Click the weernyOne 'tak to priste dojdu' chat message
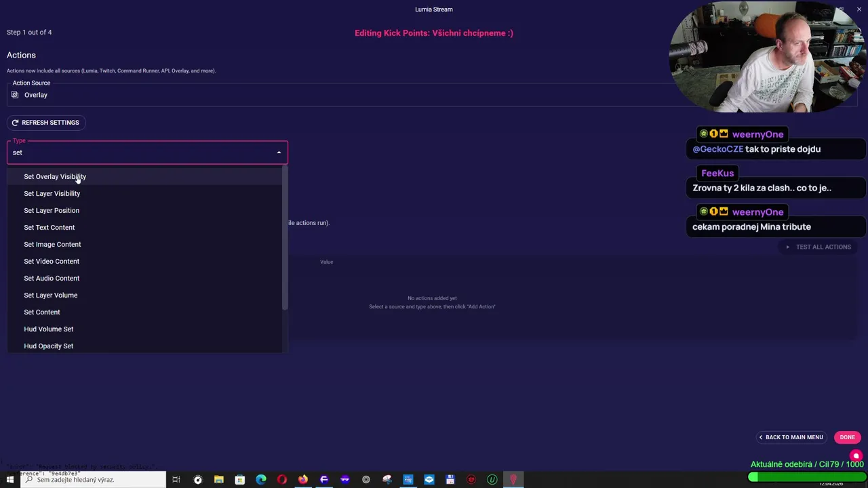The image size is (868, 488). coord(776,149)
